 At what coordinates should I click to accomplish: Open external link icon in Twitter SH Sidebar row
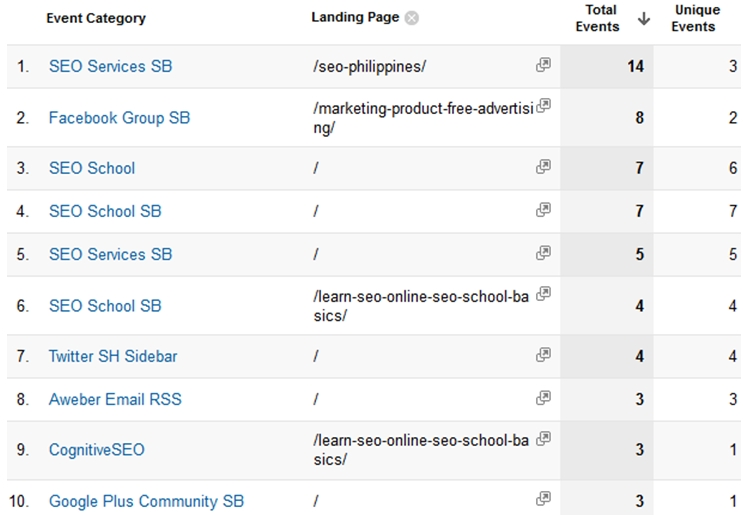click(543, 355)
